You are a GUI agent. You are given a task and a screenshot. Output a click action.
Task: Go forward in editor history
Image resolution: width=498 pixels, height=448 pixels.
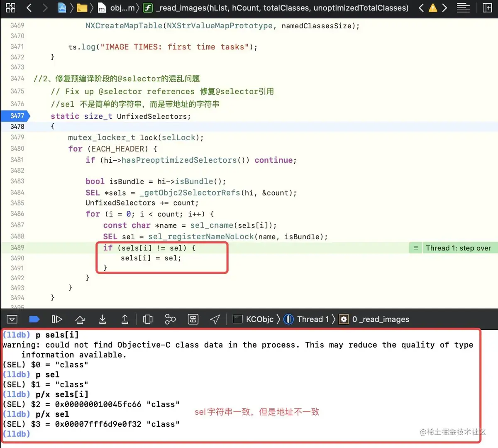pos(45,7)
